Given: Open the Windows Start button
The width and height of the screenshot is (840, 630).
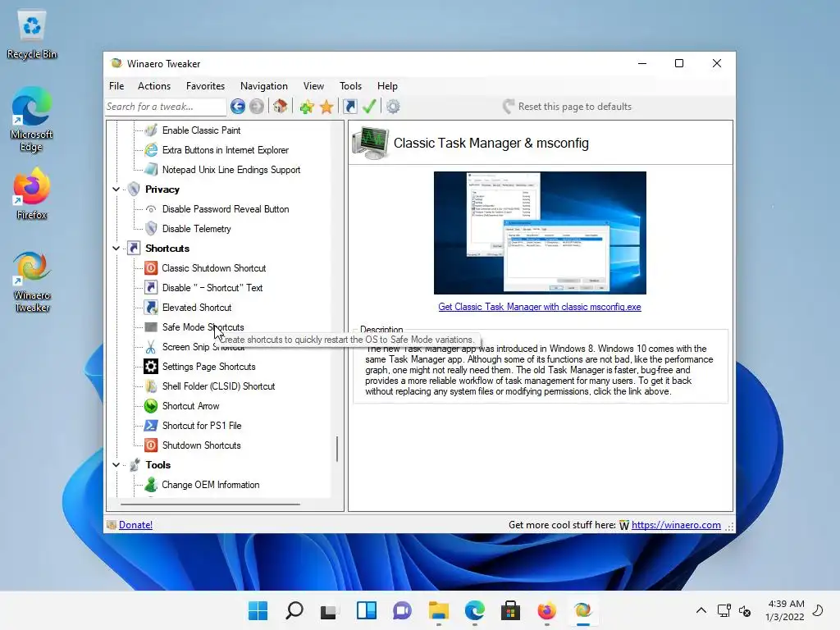Looking at the screenshot, I should 258,610.
